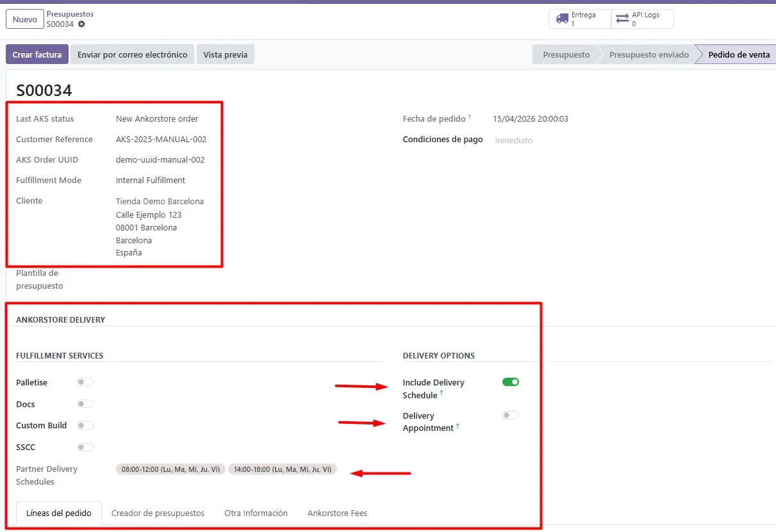Click the 08001 Barcelona address line
The width and height of the screenshot is (776, 532).
pos(146,228)
